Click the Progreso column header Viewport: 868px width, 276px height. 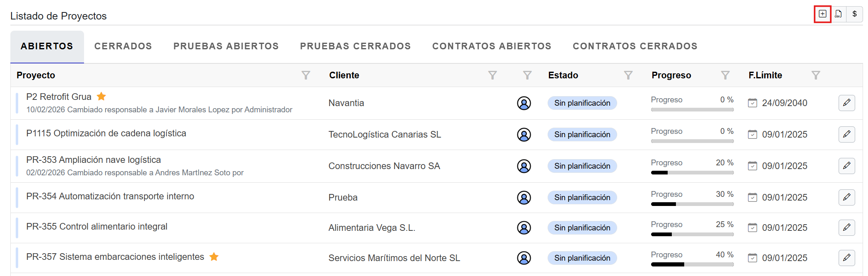[671, 75]
